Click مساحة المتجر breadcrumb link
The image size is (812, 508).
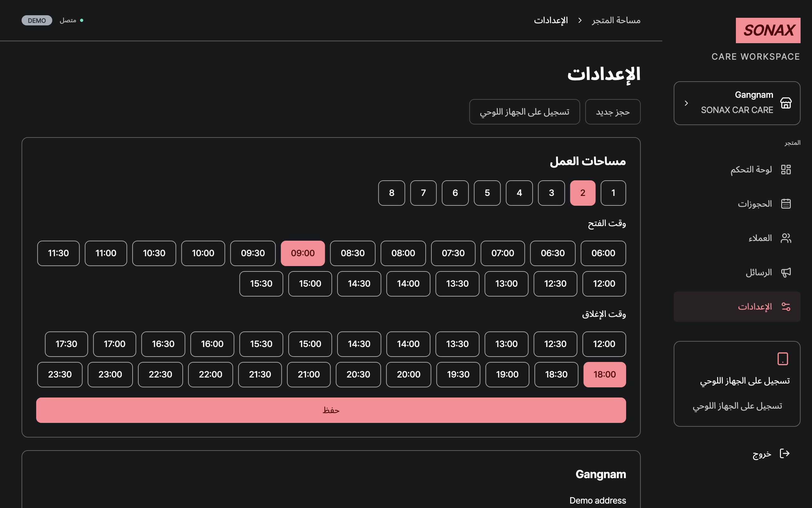point(616,21)
